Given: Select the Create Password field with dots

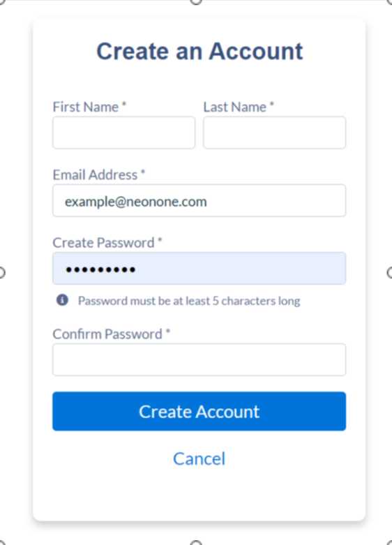Looking at the screenshot, I should click(199, 269).
